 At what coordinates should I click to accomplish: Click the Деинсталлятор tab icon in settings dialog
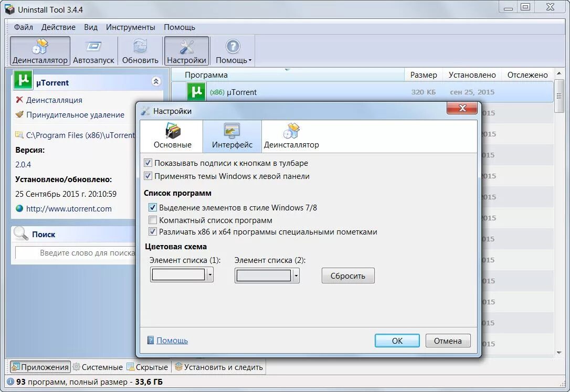[291, 131]
